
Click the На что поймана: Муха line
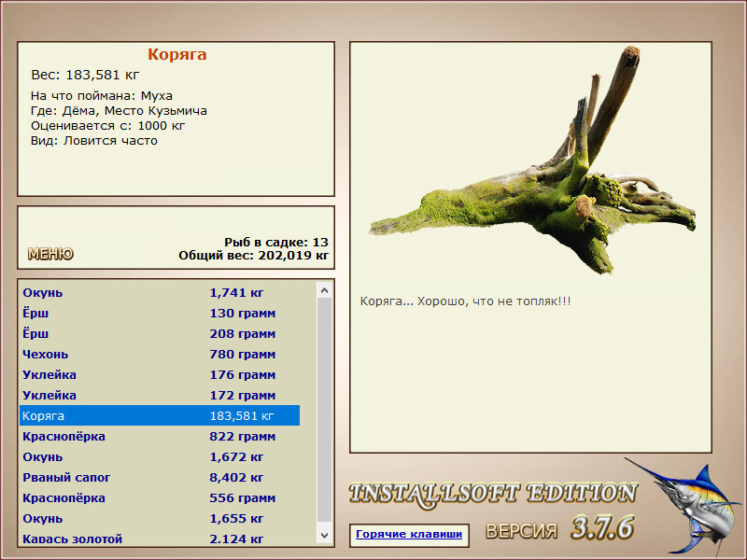click(x=102, y=96)
